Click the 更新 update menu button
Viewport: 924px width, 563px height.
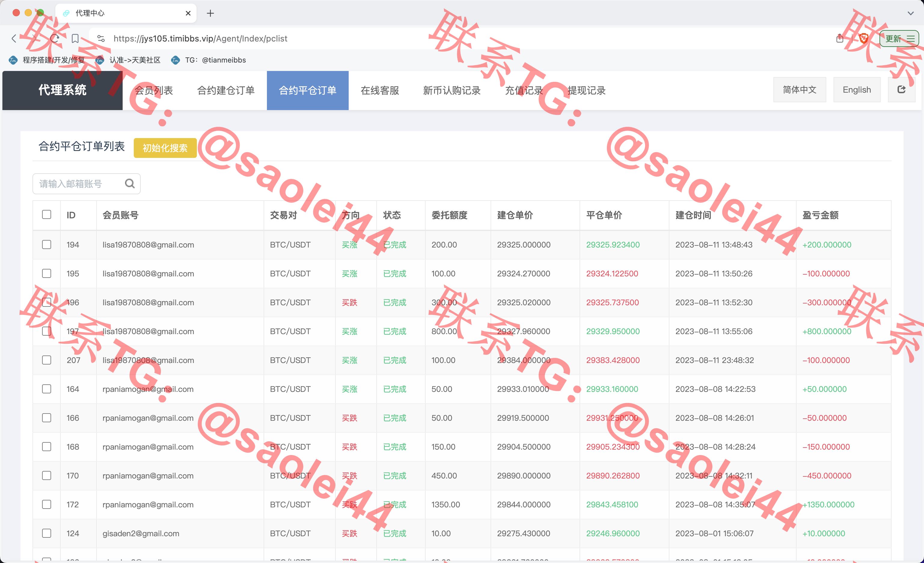(x=899, y=38)
